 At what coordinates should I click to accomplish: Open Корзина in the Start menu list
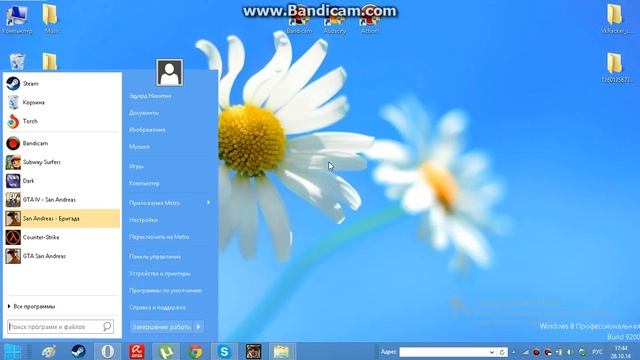pos(62,102)
